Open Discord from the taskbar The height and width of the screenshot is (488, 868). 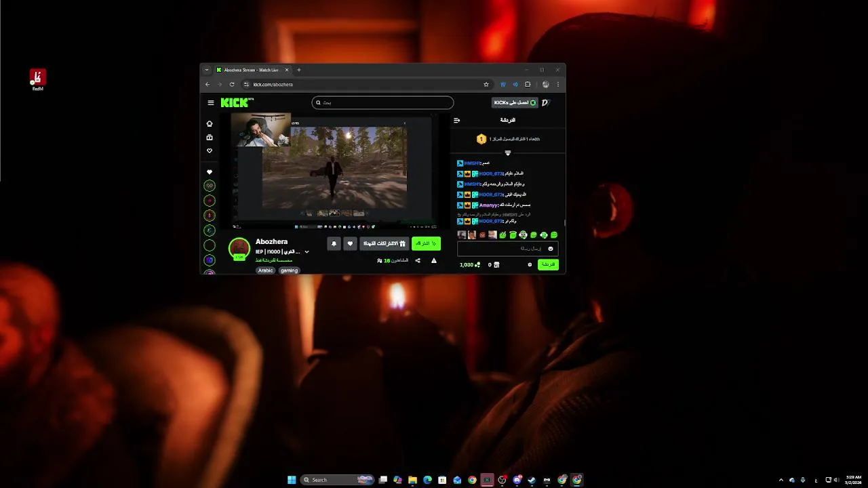point(517,480)
